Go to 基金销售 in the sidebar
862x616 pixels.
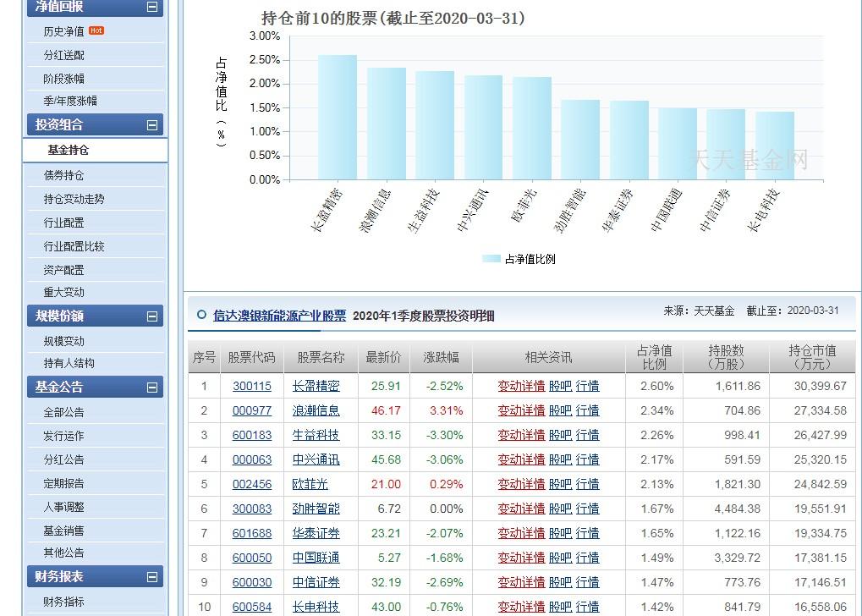63,531
